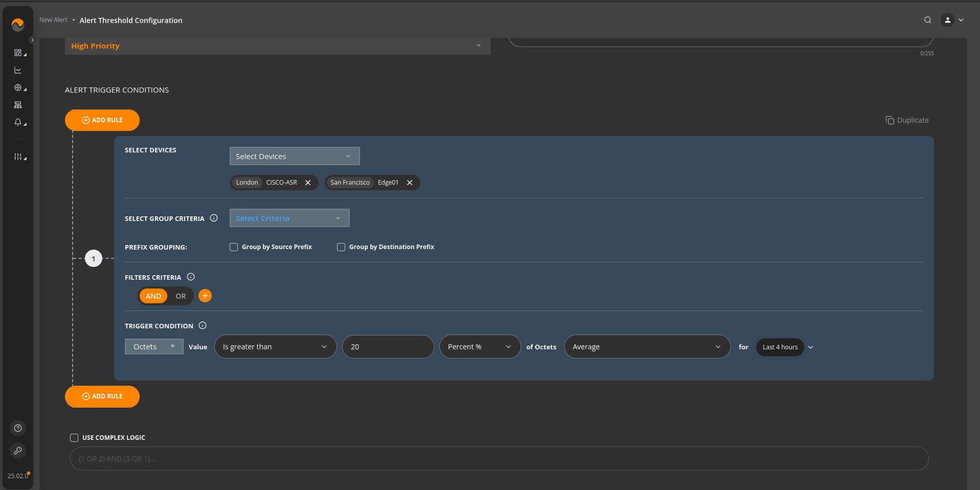
Task: Expand the time range chevron after Last 4 hours
Action: [811, 347]
